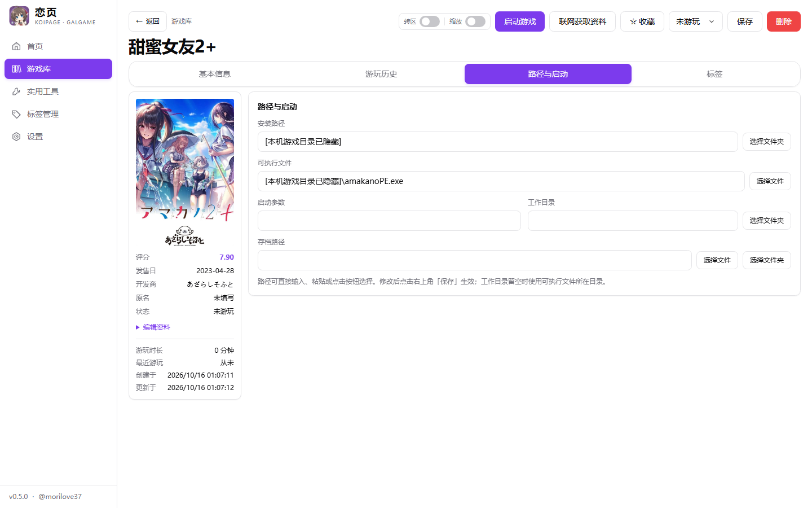Screen dimensions: 812x508
Task: Open 实用工具 in the sidebar
Action: [x=58, y=91]
